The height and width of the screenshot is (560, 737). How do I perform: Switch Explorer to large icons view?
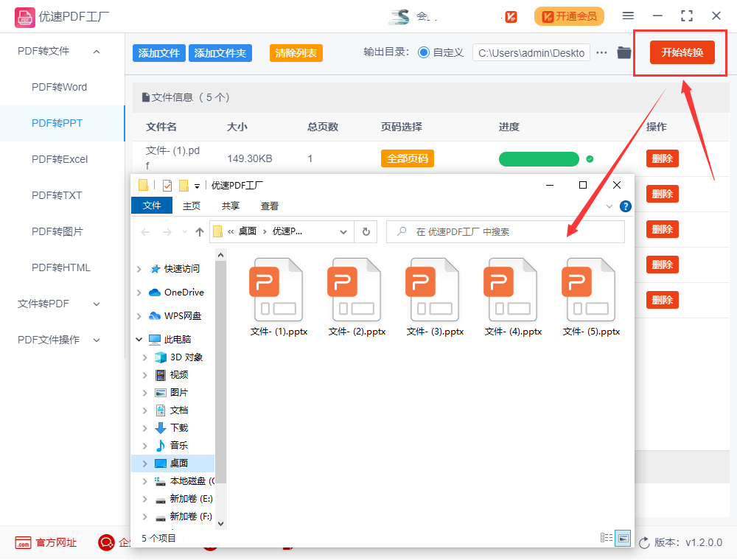pos(624,538)
